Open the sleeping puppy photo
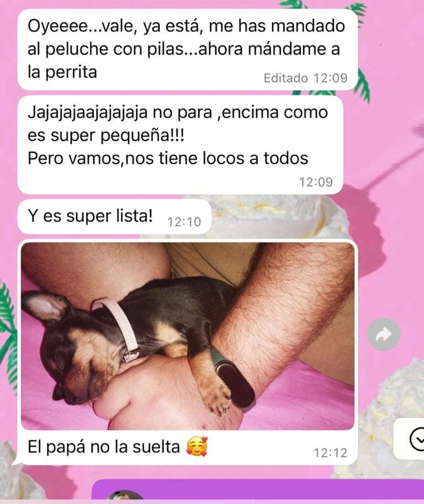424x504 pixels. pos(188,336)
